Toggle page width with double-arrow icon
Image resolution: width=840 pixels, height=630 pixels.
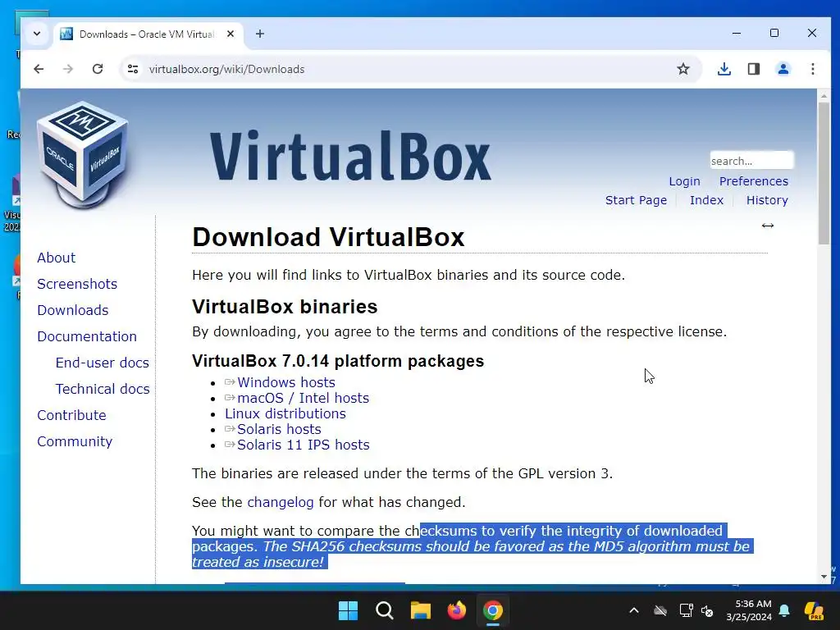tap(768, 226)
